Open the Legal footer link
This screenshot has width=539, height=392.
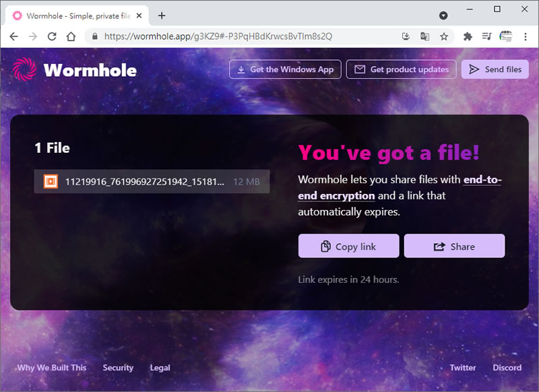pyautogui.click(x=160, y=368)
